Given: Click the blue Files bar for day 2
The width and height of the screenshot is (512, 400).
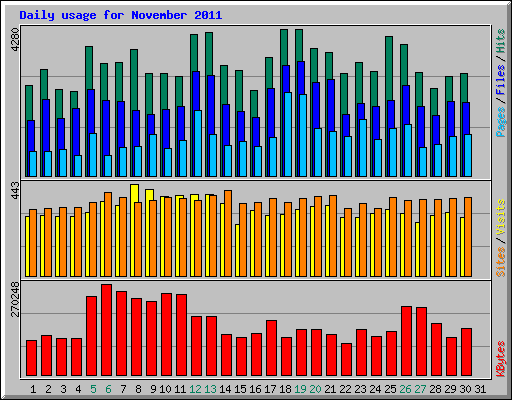Looking at the screenshot, I should (x=46, y=125).
